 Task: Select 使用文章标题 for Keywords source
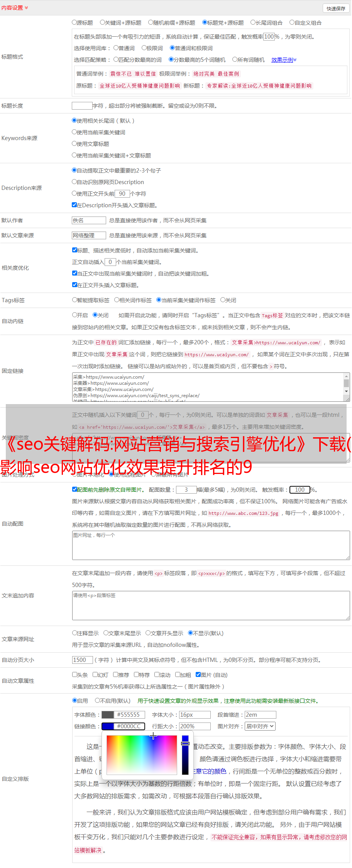[x=74, y=144]
